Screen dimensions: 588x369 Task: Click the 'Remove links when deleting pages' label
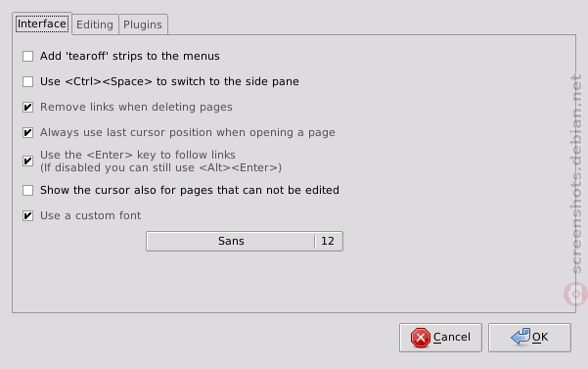(x=136, y=108)
